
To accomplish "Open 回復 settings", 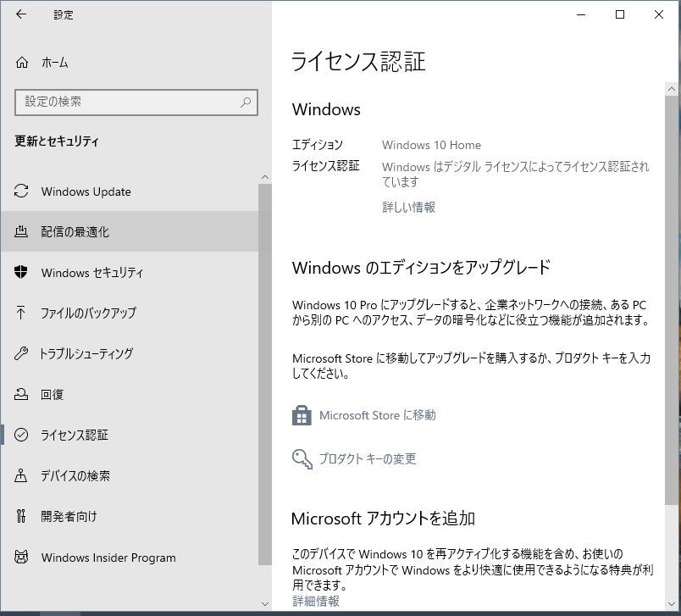I will coord(130,394).
